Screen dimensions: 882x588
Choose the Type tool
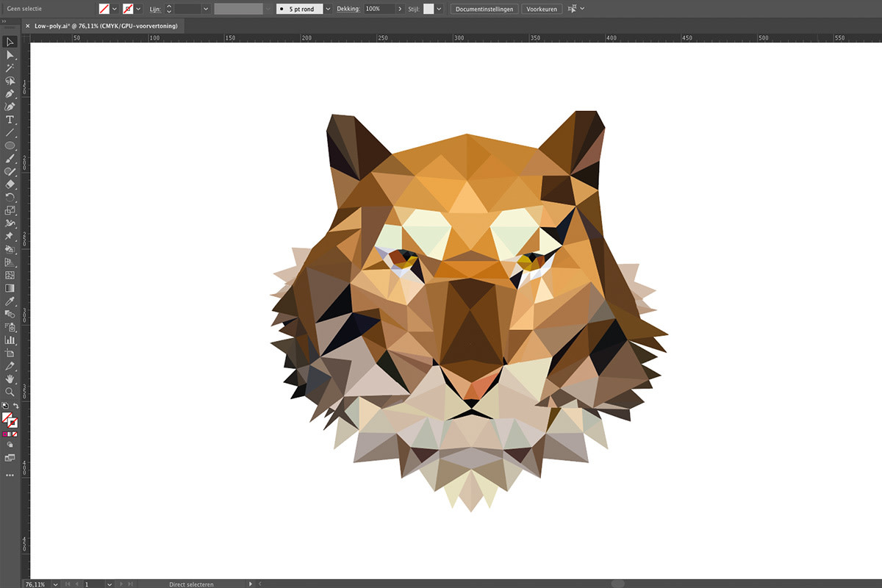coord(10,120)
